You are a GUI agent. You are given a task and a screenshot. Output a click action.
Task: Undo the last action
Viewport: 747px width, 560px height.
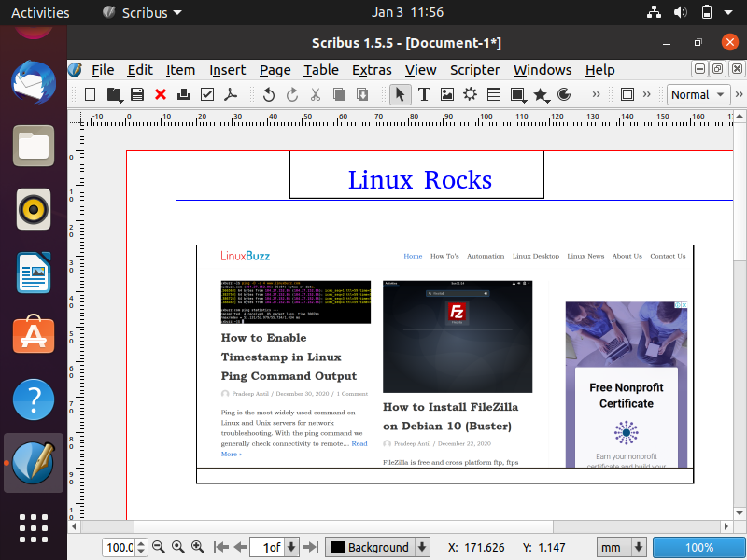pyautogui.click(x=269, y=94)
